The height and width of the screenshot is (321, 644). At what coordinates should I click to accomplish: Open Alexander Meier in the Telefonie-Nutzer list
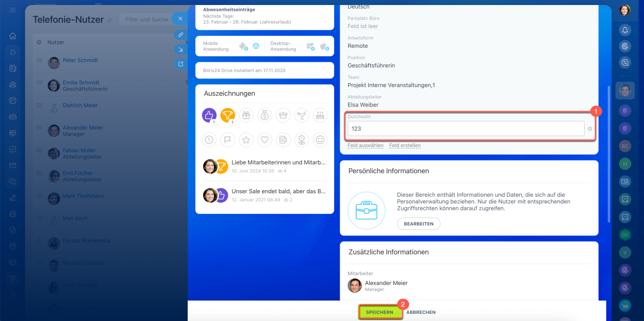pyautogui.click(x=83, y=128)
